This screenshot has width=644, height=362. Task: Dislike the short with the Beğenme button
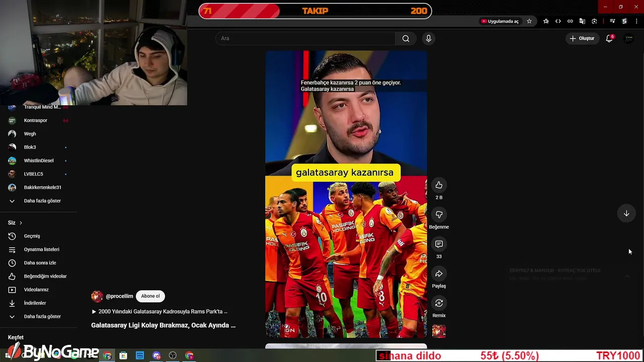point(439,215)
